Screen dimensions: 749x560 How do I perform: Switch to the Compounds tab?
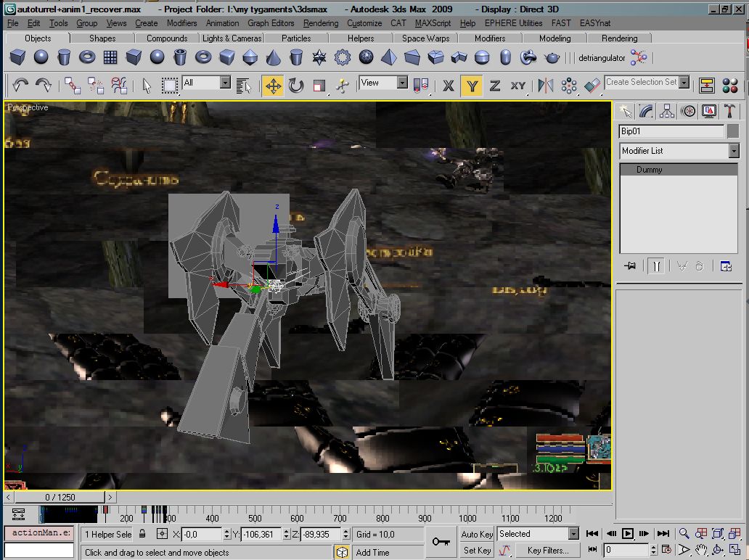pos(167,38)
